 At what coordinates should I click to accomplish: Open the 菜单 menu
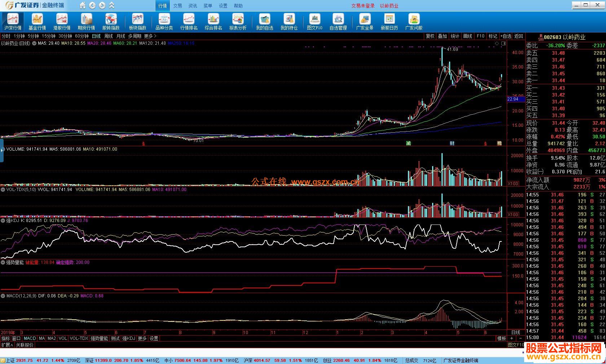point(208,6)
